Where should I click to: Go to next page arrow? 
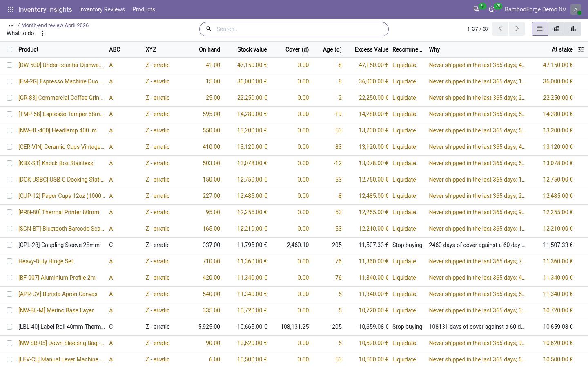517,29
